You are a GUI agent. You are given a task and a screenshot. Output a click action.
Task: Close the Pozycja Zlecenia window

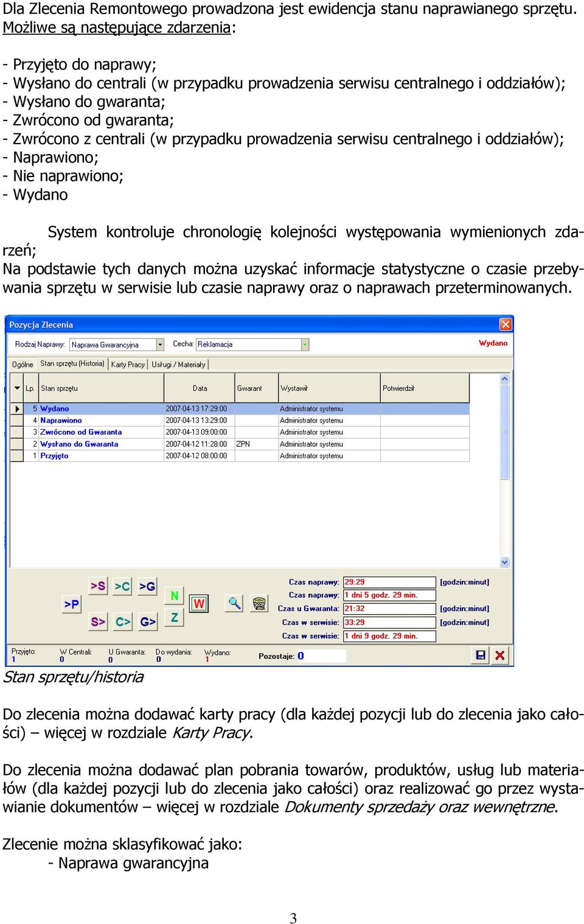tap(506, 324)
